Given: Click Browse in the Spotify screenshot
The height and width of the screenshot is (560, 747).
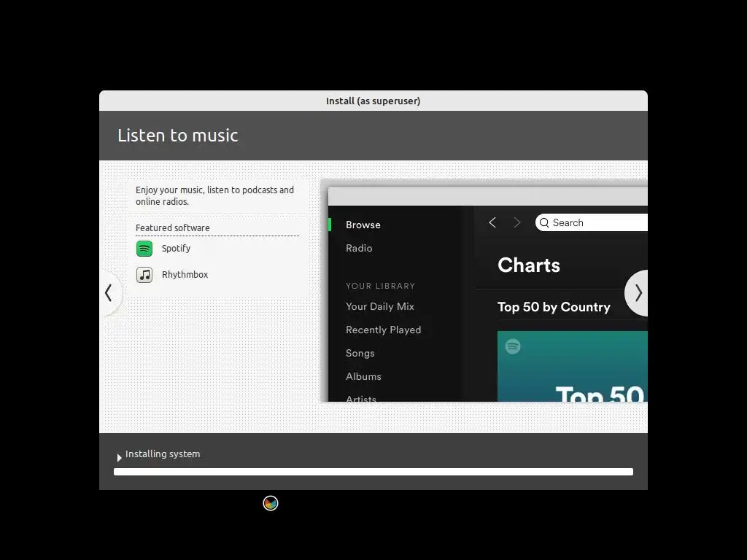Looking at the screenshot, I should click(363, 225).
